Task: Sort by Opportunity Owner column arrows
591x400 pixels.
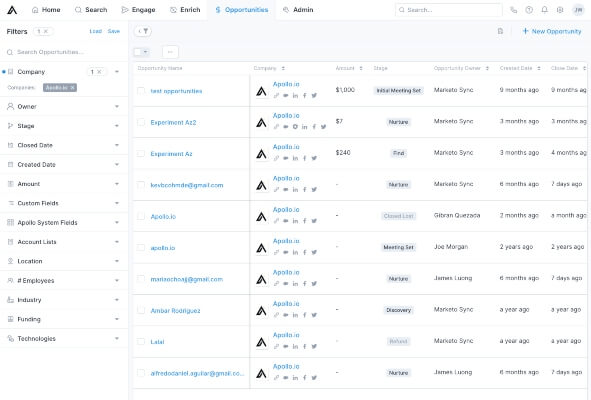Action: coord(487,68)
